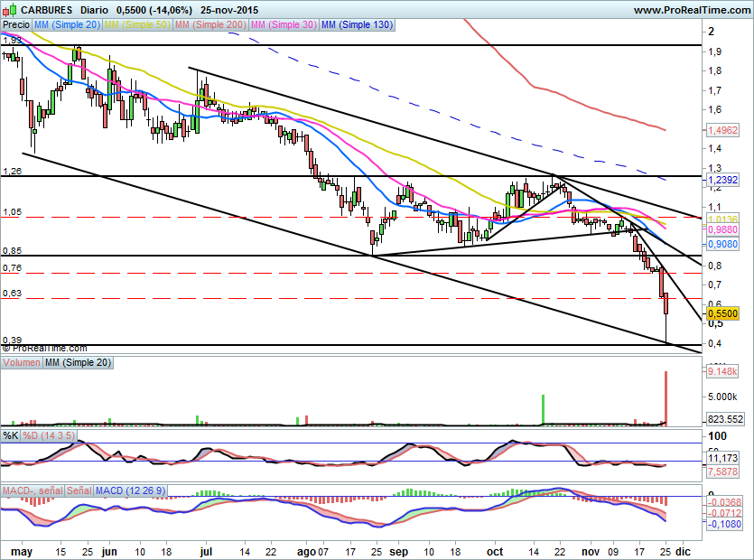Click the Volumen panel label

coord(22,362)
